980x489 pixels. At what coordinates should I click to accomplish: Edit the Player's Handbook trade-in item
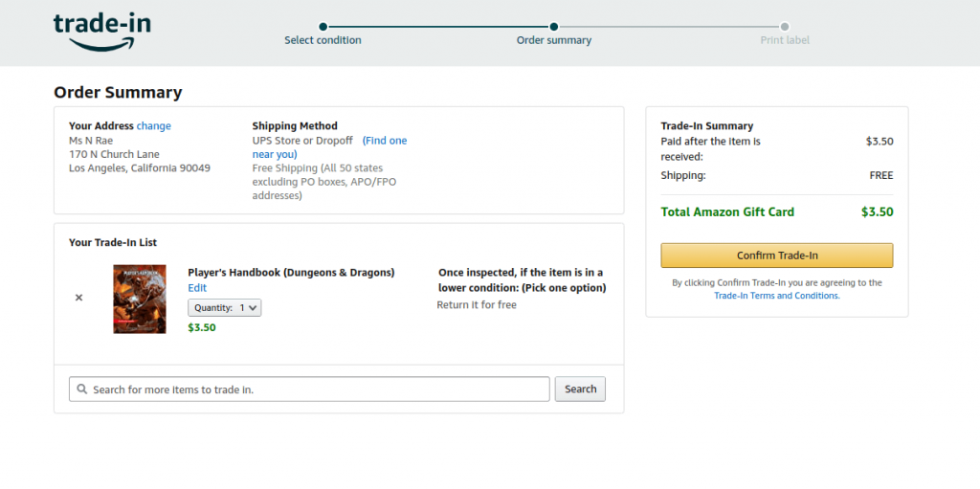pos(197,288)
